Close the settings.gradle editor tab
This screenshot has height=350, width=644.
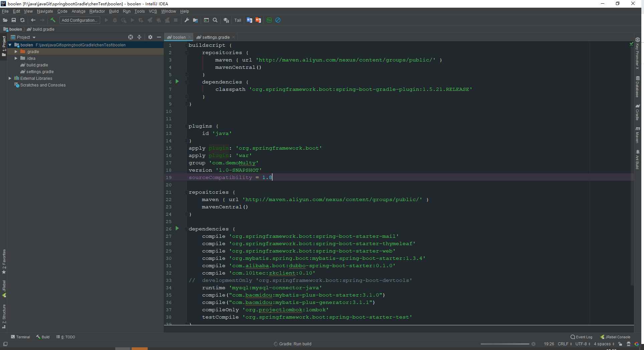(x=233, y=37)
